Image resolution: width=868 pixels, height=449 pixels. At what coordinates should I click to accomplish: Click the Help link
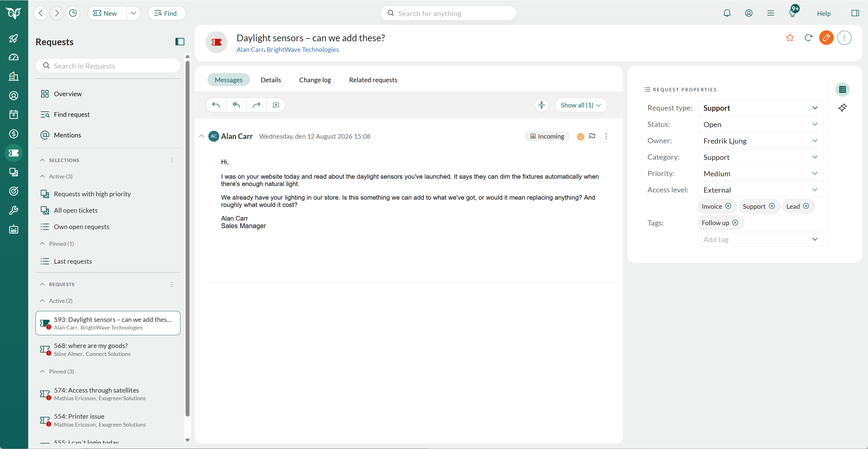point(823,13)
